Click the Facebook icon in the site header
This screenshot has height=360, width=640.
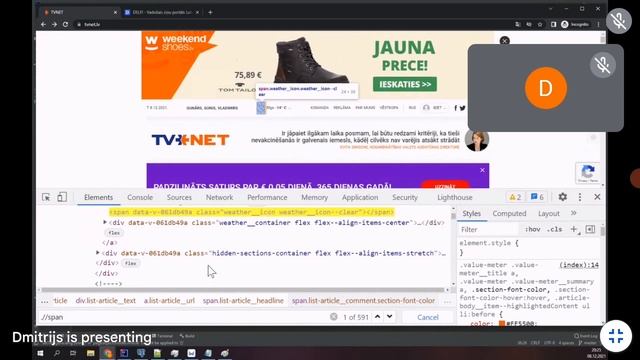tap(456, 108)
